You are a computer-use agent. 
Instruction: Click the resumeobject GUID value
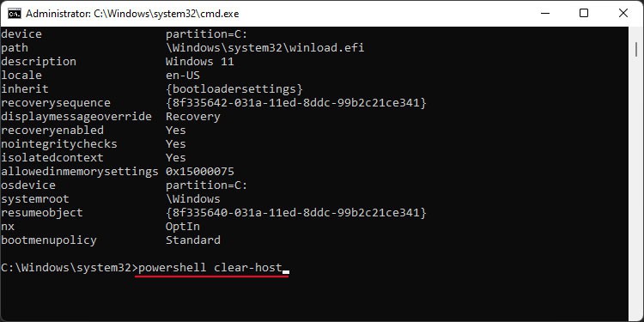pyautogui.click(x=296, y=213)
